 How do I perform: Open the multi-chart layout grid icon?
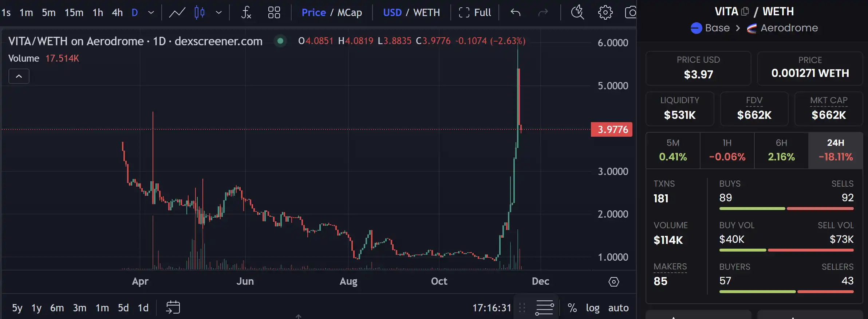click(x=274, y=12)
